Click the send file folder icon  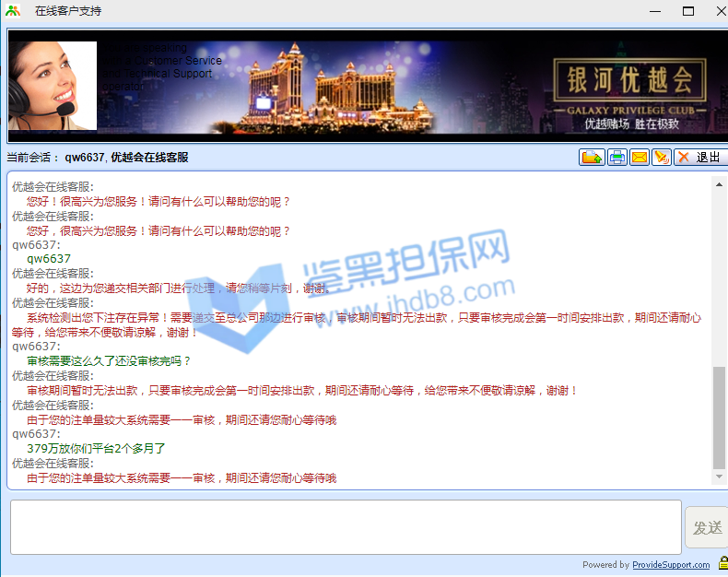click(x=592, y=158)
